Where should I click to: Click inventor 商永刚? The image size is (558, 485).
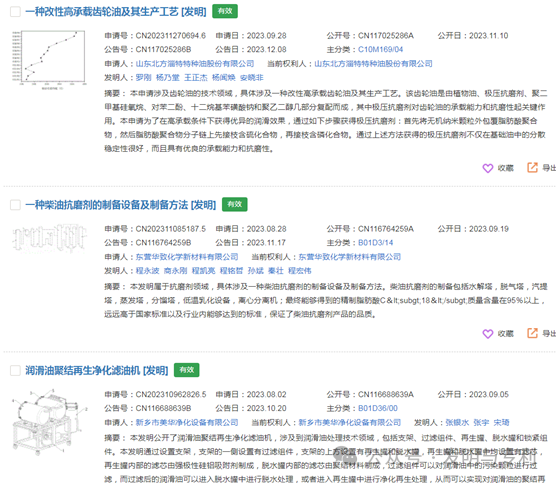tap(175, 271)
